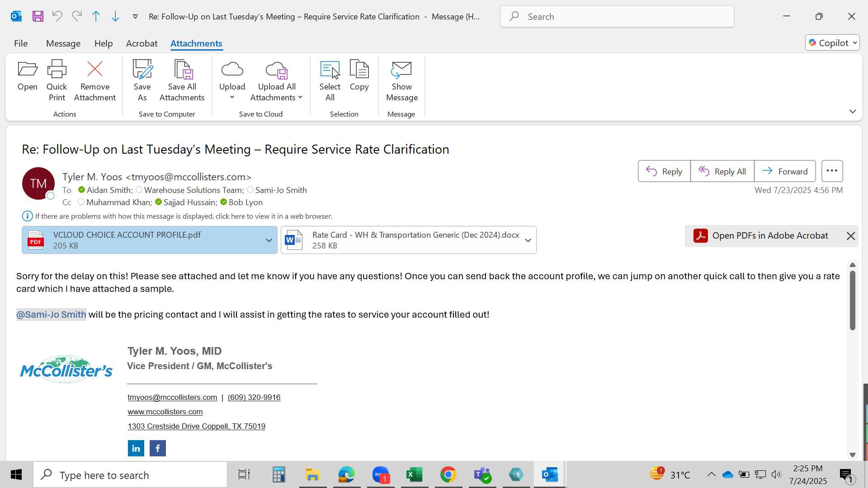The width and height of the screenshot is (868, 488).
Task: Open the Windows Start menu
Action: coord(16,475)
